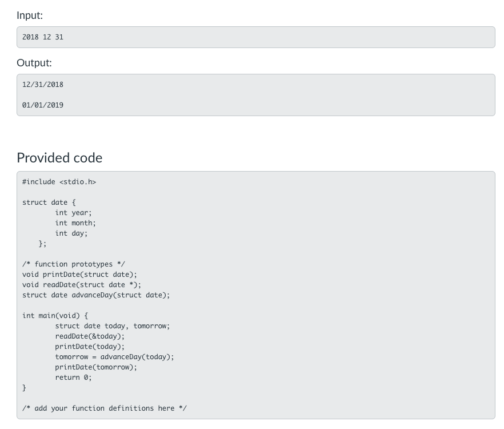Click the #include <stdio.h> line
The height and width of the screenshot is (429, 504).
pyautogui.click(x=59, y=182)
